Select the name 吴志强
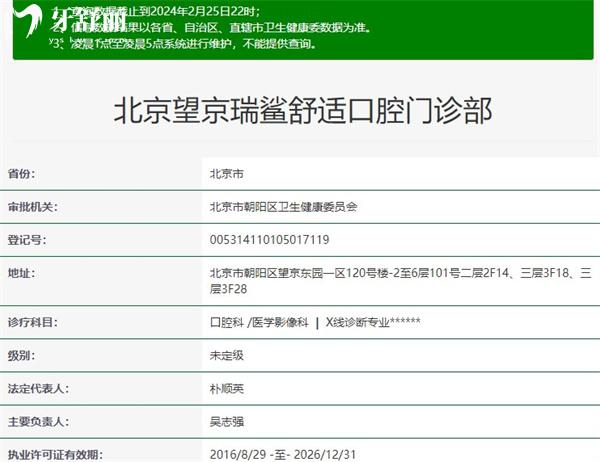Viewport: 600px width, 462px height. tap(227, 422)
